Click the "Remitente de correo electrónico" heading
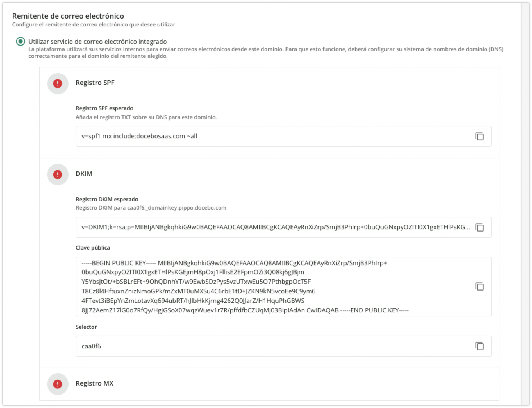This screenshot has height=408, width=532. point(68,16)
